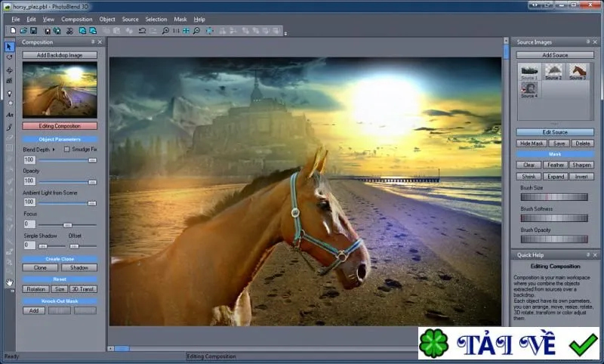Click the Clone button
The image size is (604, 364).
pos(40,267)
